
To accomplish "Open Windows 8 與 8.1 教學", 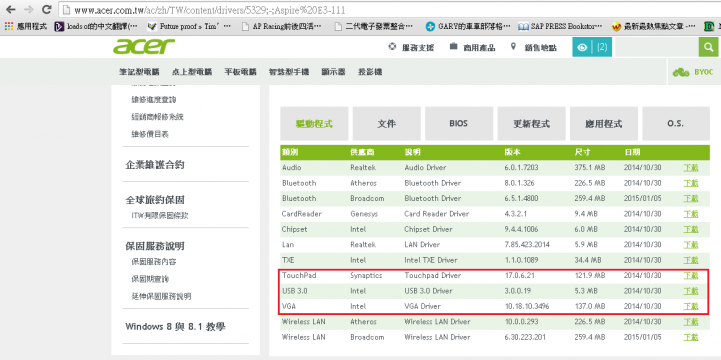I will [175, 327].
